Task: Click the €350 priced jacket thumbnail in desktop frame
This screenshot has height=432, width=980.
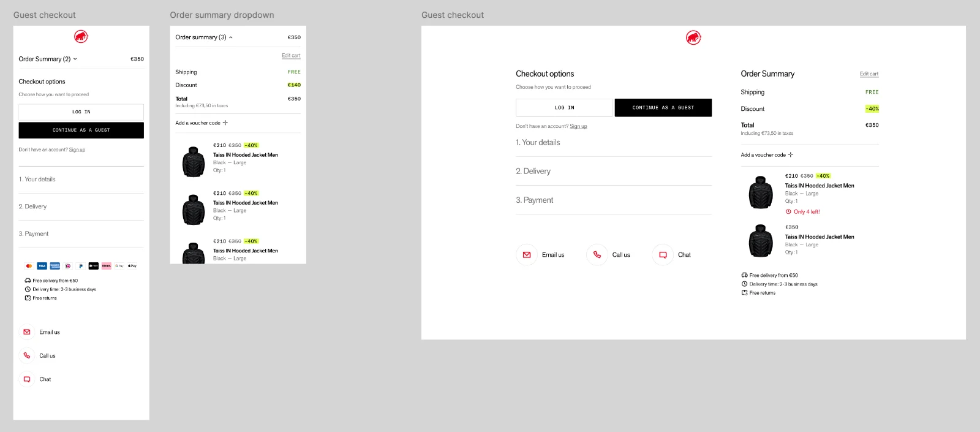Action: click(x=761, y=240)
